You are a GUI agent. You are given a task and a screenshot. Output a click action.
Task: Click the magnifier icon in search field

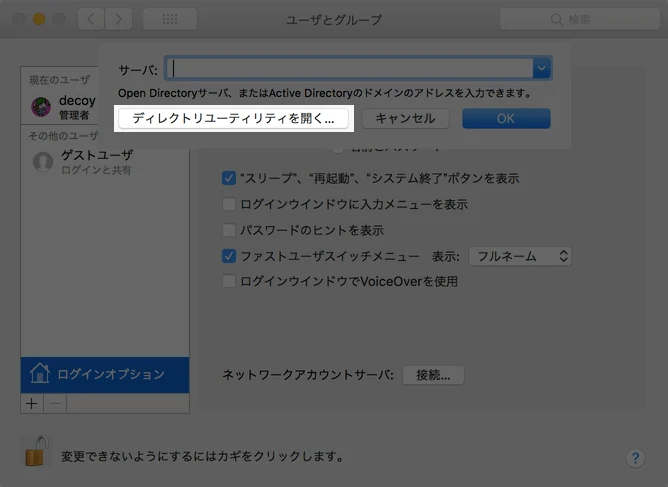tap(556, 20)
